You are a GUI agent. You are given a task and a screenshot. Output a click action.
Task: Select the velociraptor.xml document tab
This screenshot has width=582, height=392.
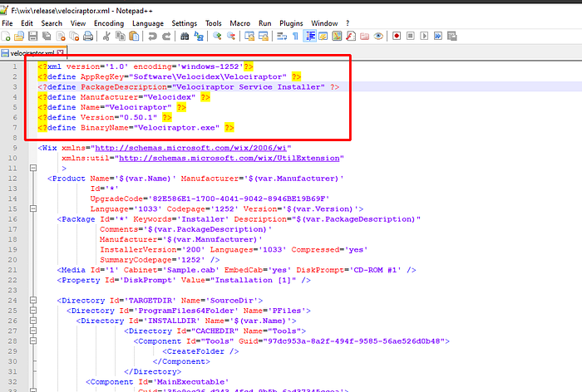[x=32, y=53]
